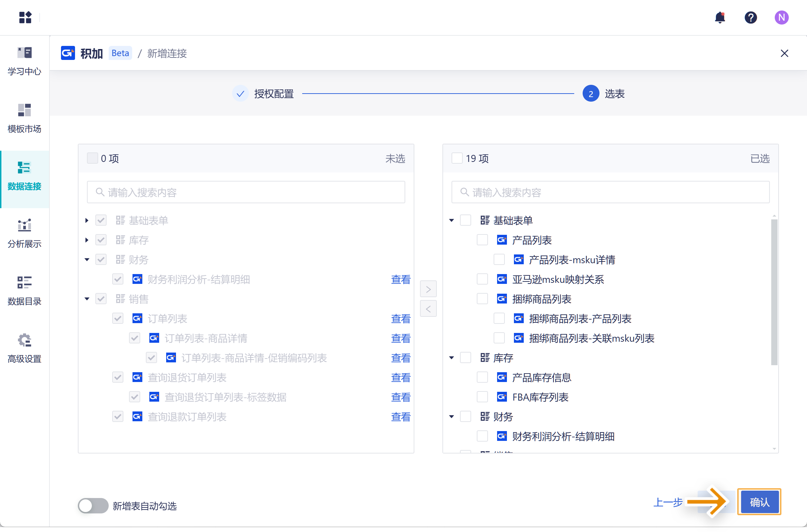Open the user avatar N menu

point(781,18)
